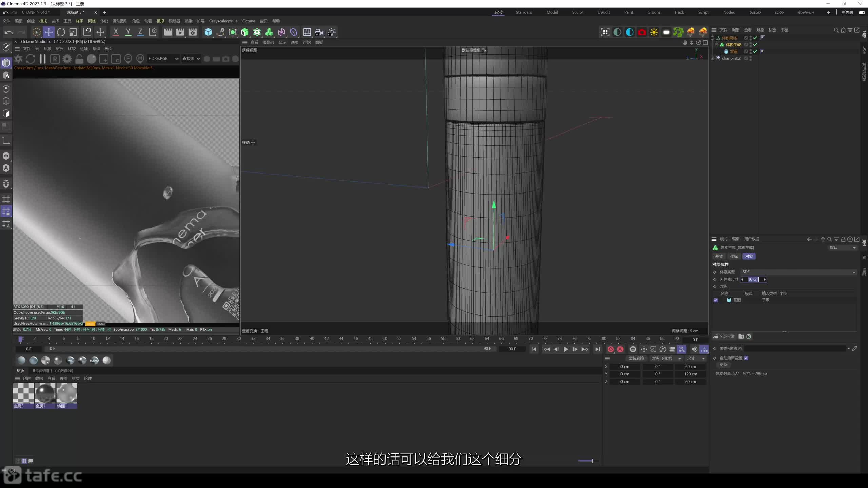Image resolution: width=868 pixels, height=488 pixels.
Task: Click the search icon in object manager
Action: click(x=836, y=30)
